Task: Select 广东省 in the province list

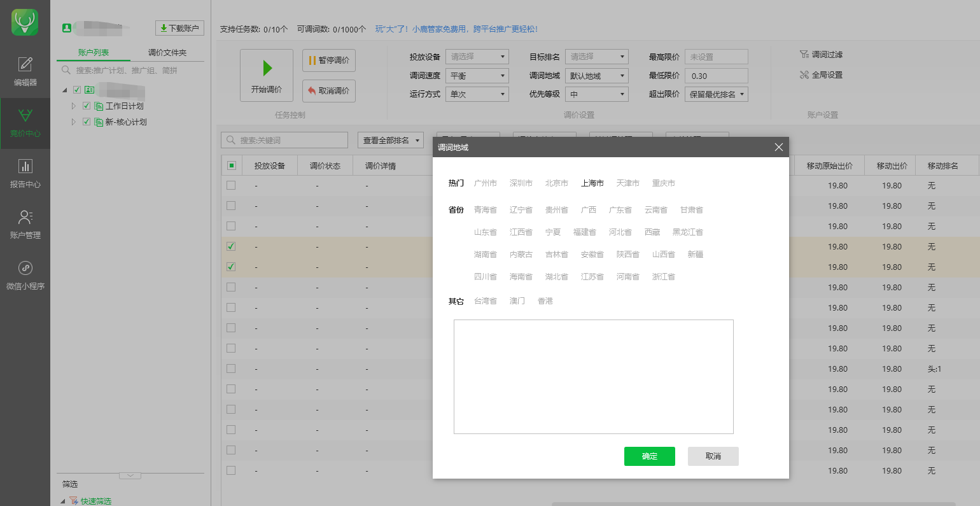Action: [x=620, y=210]
